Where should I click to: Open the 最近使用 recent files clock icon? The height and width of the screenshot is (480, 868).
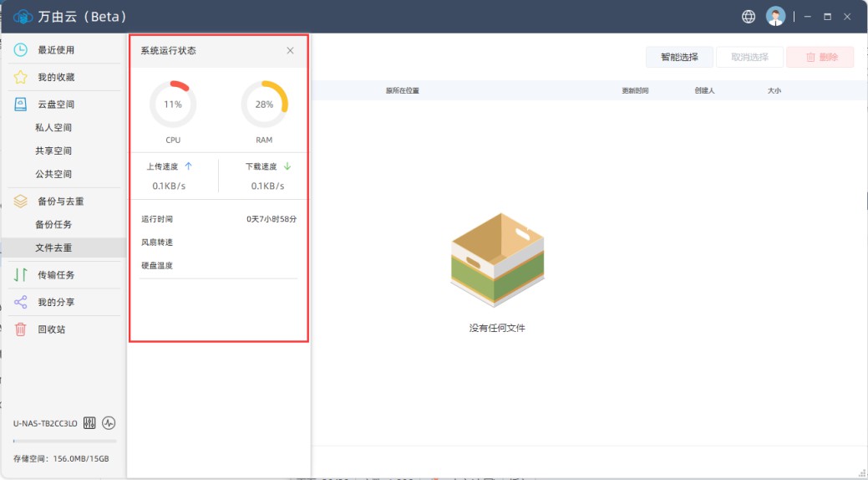[21, 50]
